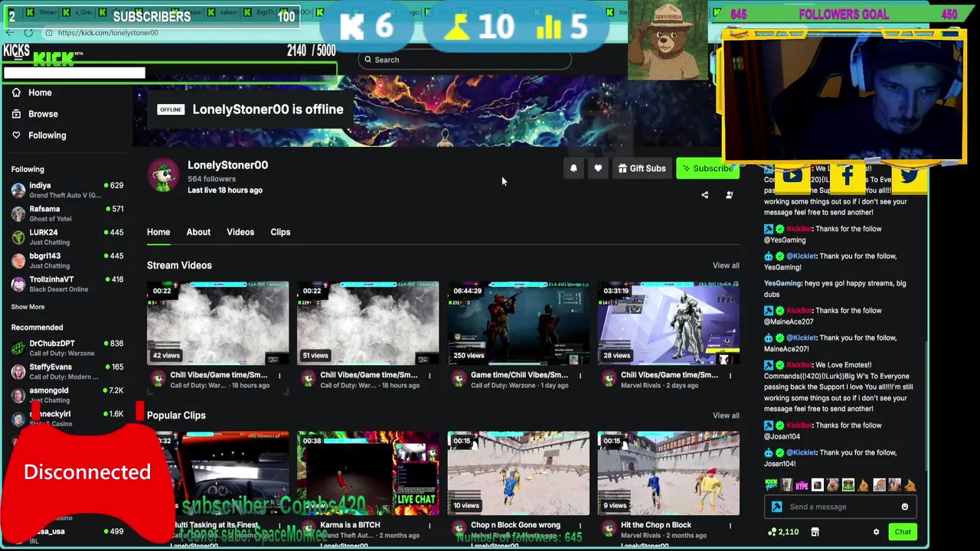
Task: Click the Facebook icon on overlay
Action: 848,177
